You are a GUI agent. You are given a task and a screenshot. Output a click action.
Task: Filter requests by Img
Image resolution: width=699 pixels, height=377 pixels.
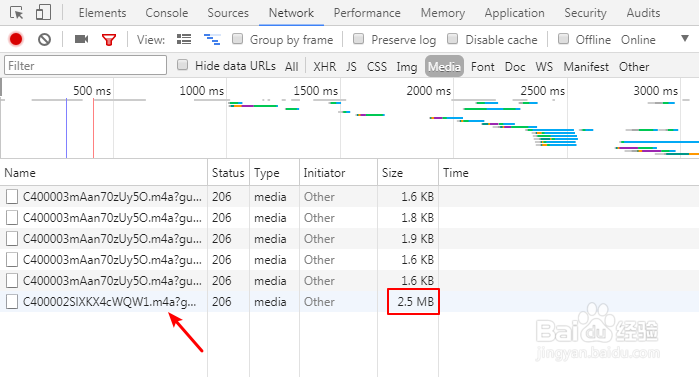point(407,67)
